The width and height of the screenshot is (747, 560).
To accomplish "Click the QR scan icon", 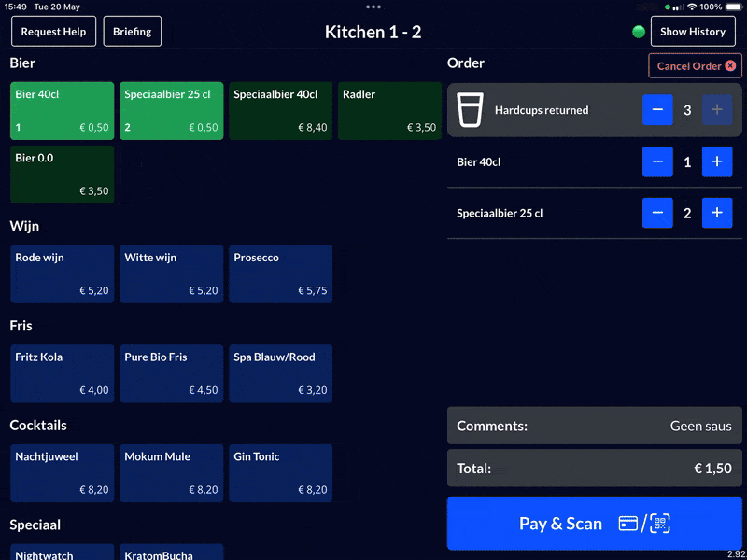I will [x=660, y=524].
